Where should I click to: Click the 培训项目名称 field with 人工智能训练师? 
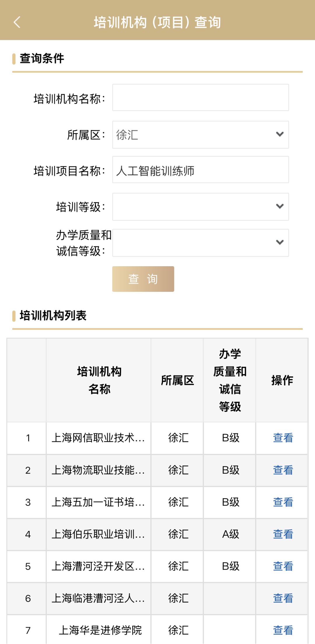(x=201, y=170)
